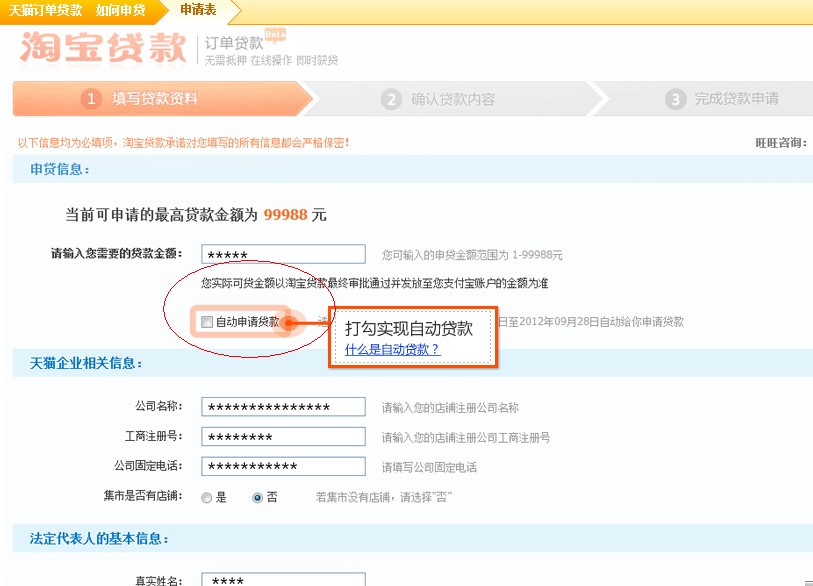This screenshot has width=813, height=586.
Task: Click the 工商注册号 input box
Action: click(283, 436)
